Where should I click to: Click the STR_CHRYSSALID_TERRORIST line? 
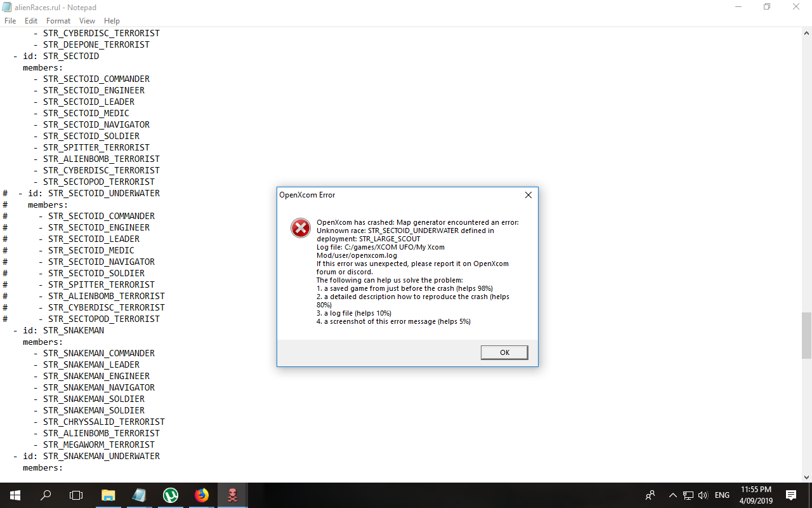click(x=99, y=422)
